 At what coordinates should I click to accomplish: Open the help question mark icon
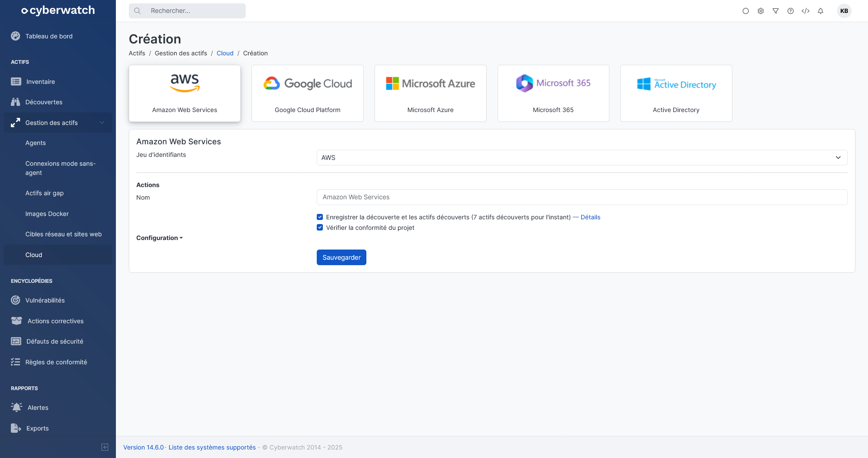tap(791, 11)
